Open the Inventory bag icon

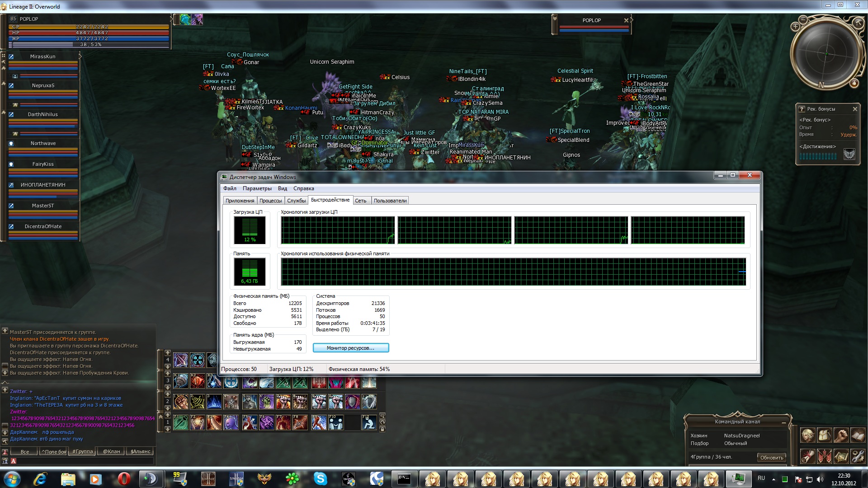tap(825, 435)
